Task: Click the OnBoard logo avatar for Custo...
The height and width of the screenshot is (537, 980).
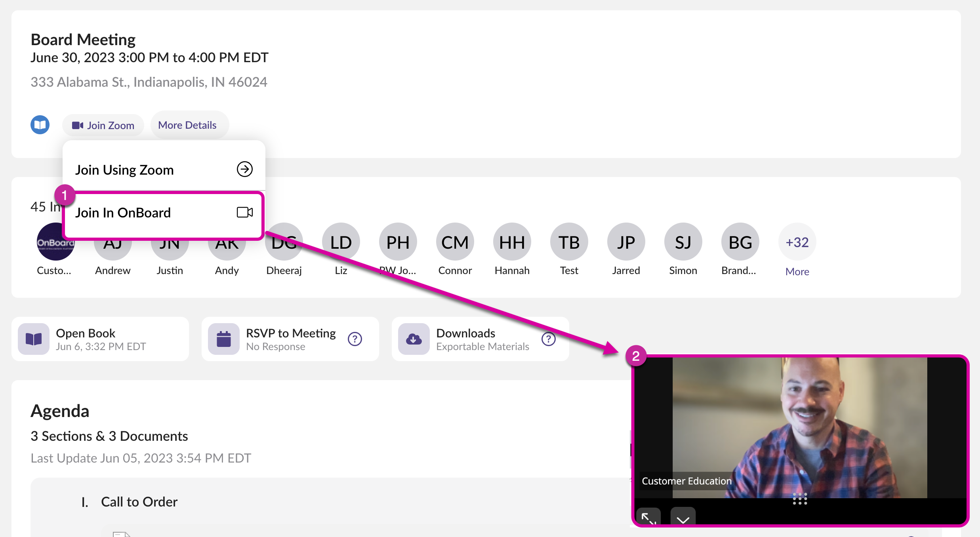Action: click(55, 242)
